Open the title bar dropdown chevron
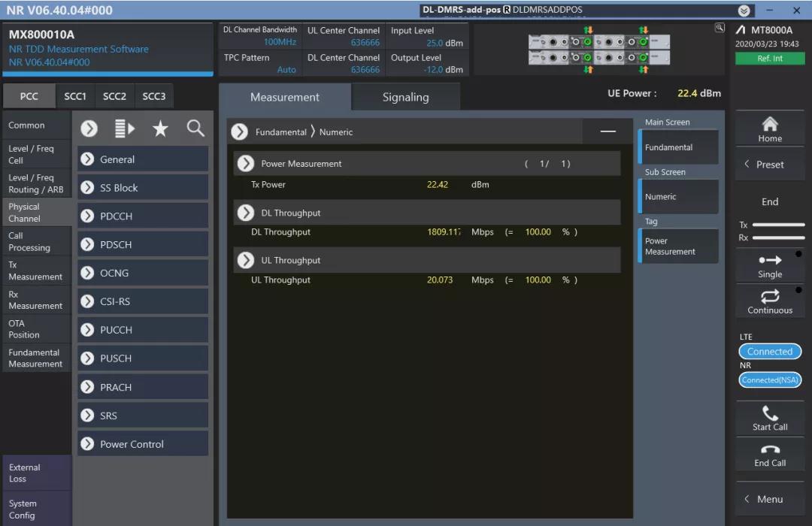This screenshot has width=812, height=526. (744, 11)
